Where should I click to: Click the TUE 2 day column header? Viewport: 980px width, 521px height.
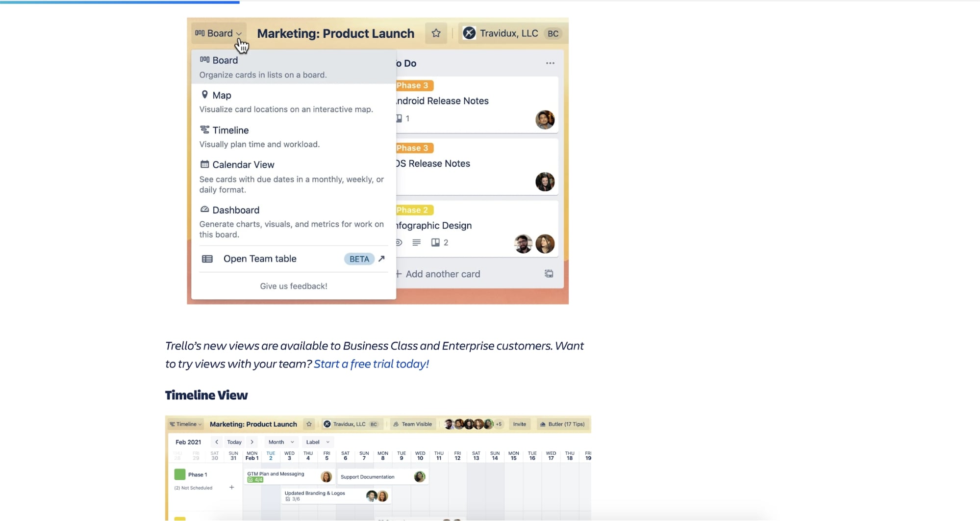(x=271, y=456)
